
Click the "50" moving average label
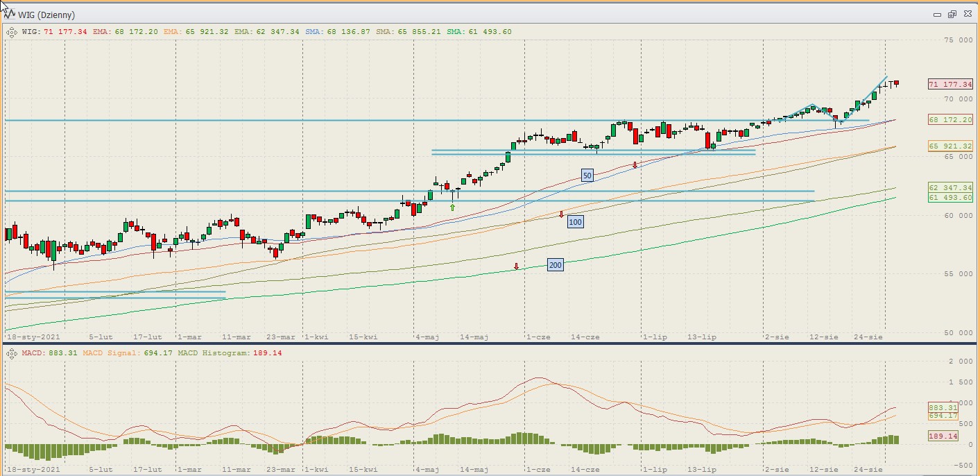pyautogui.click(x=587, y=176)
